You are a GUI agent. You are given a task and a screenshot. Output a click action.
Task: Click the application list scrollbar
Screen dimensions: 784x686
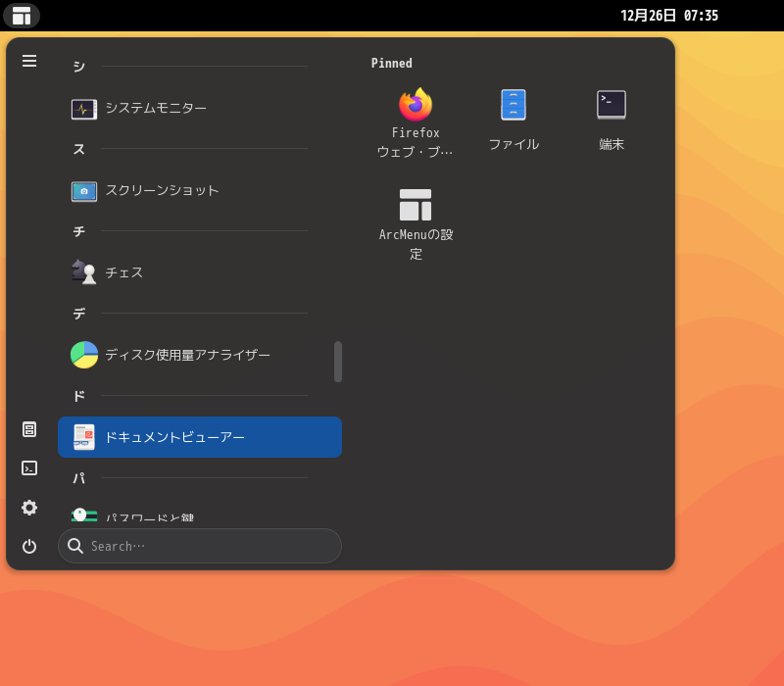[x=338, y=362]
